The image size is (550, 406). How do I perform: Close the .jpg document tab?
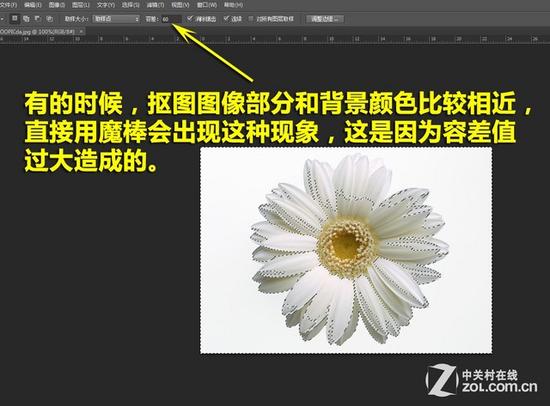coord(81,32)
